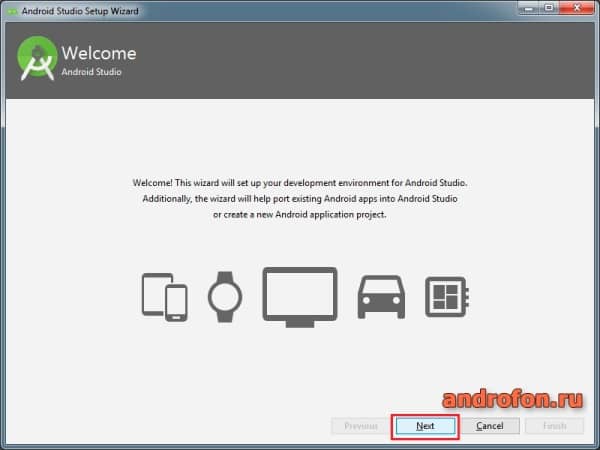Click the Next button

(x=425, y=426)
